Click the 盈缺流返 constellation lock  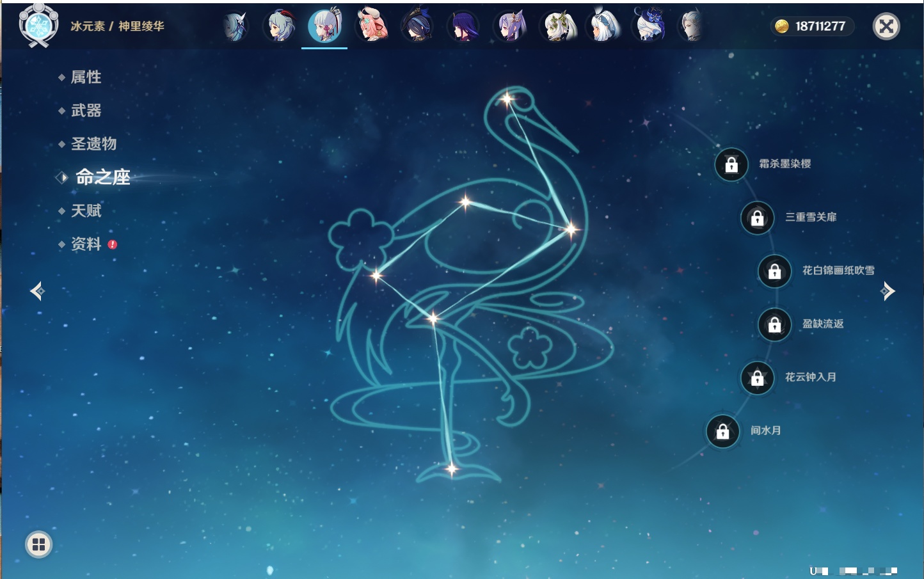[774, 324]
